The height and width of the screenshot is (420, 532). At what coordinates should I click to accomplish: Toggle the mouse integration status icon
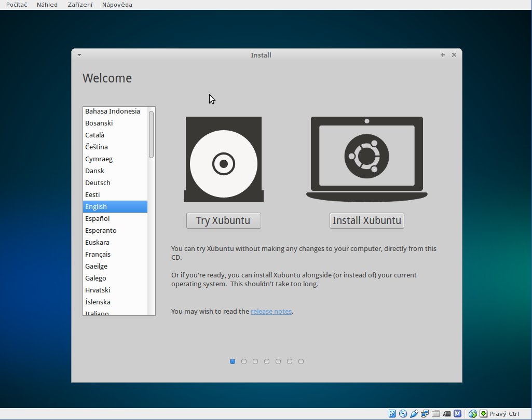click(x=473, y=414)
